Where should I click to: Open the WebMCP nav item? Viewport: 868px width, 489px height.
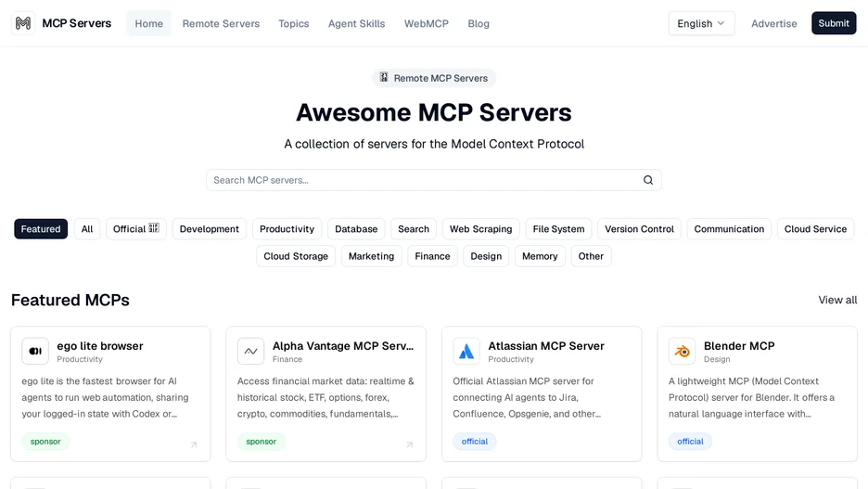(x=427, y=23)
